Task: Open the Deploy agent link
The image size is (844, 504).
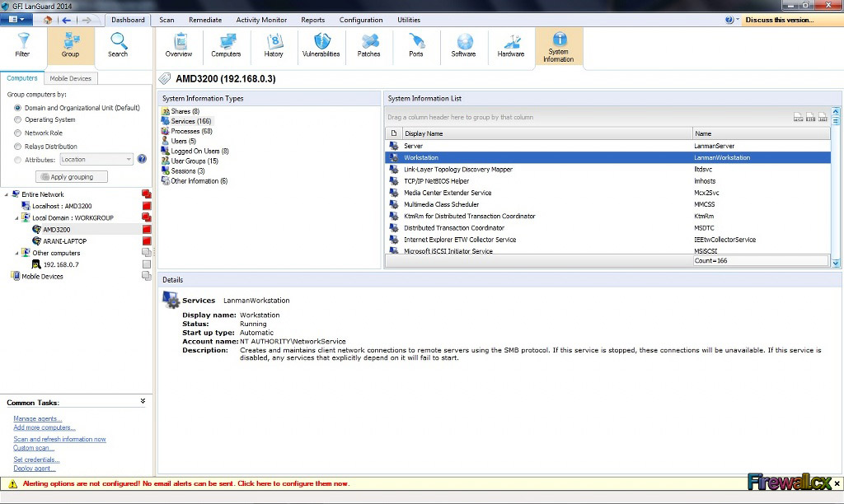Action: point(35,469)
